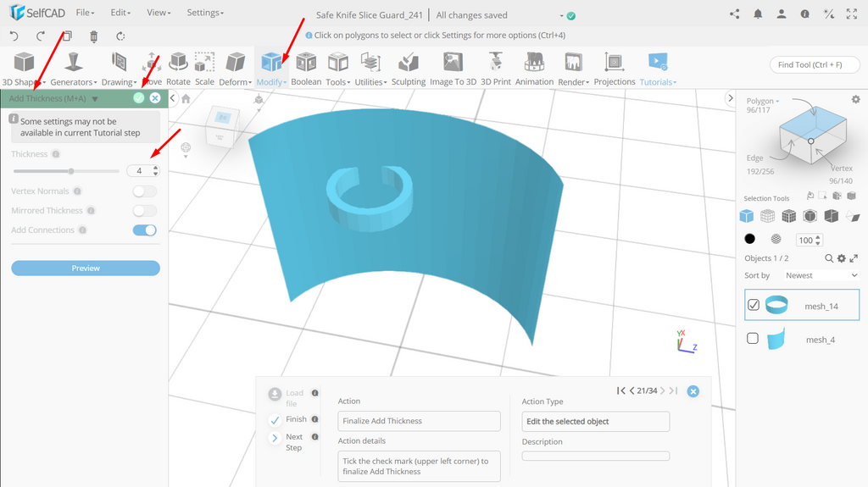This screenshot has width=868, height=487.
Task: Expand the Add Thickness panel dropdown arrow
Action: click(95, 99)
